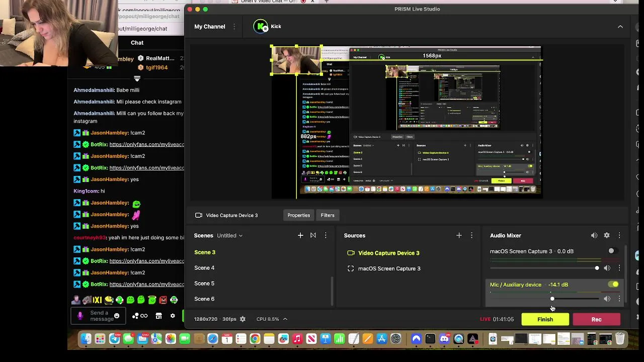This screenshot has width=644, height=362.
Task: Add a new scene with the plus icon
Action: 300,235
